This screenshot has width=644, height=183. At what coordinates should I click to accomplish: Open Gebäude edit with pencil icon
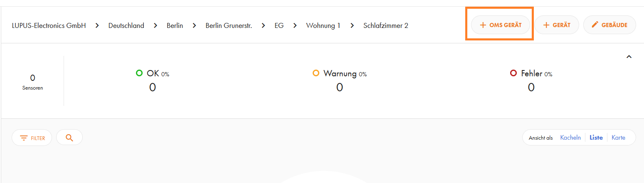click(x=609, y=25)
